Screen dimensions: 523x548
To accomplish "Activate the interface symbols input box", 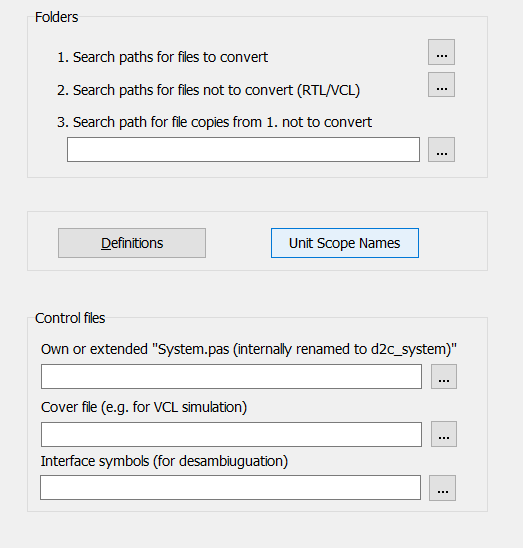I will click(230, 488).
